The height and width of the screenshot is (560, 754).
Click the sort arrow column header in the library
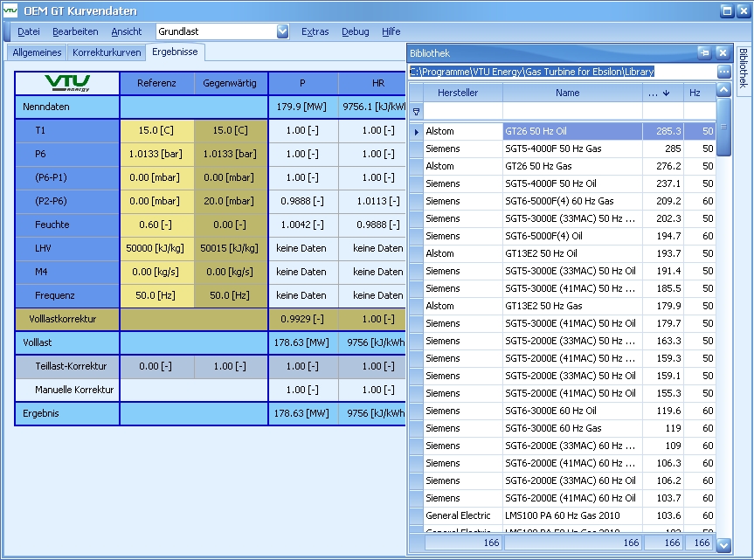tap(662, 93)
